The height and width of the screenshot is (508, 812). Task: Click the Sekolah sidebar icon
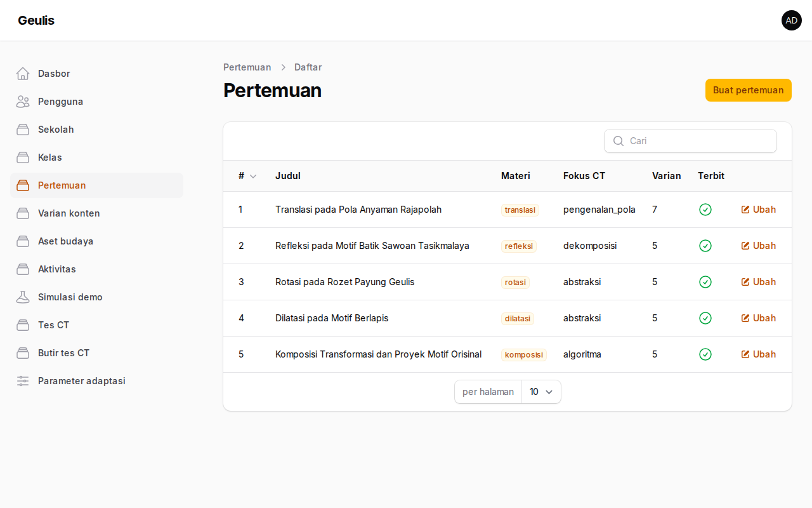pyautogui.click(x=23, y=130)
